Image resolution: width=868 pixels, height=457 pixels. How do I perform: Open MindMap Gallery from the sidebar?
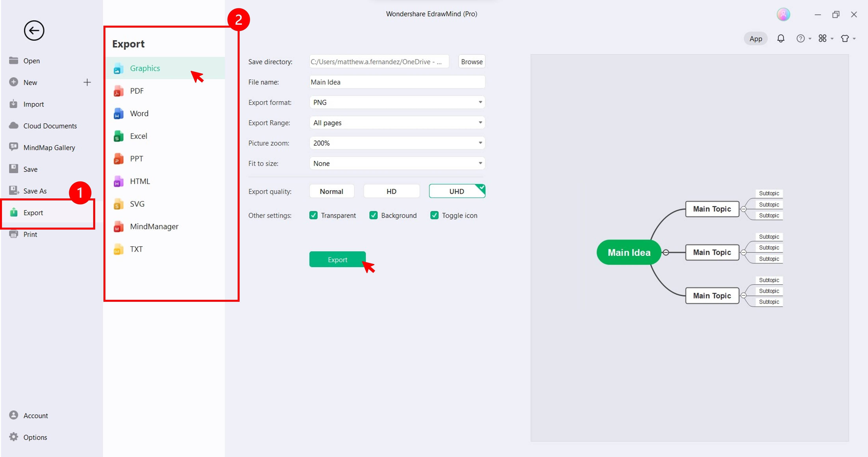point(49,147)
